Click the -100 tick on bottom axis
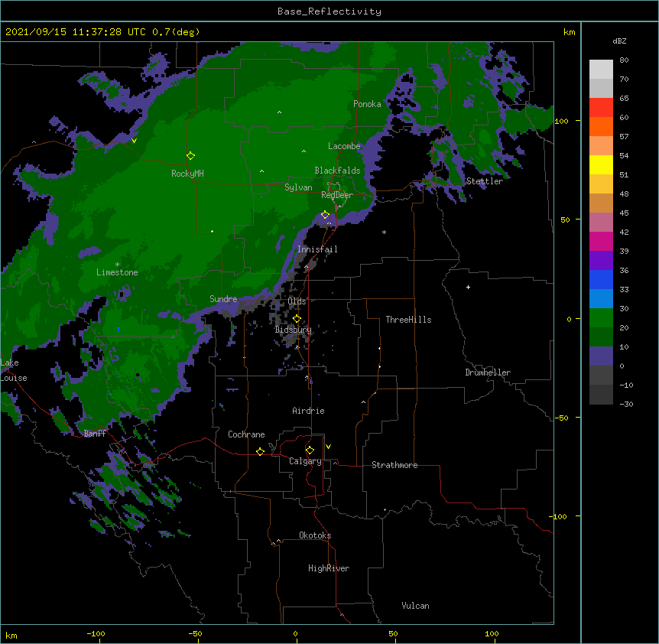 click(96, 633)
